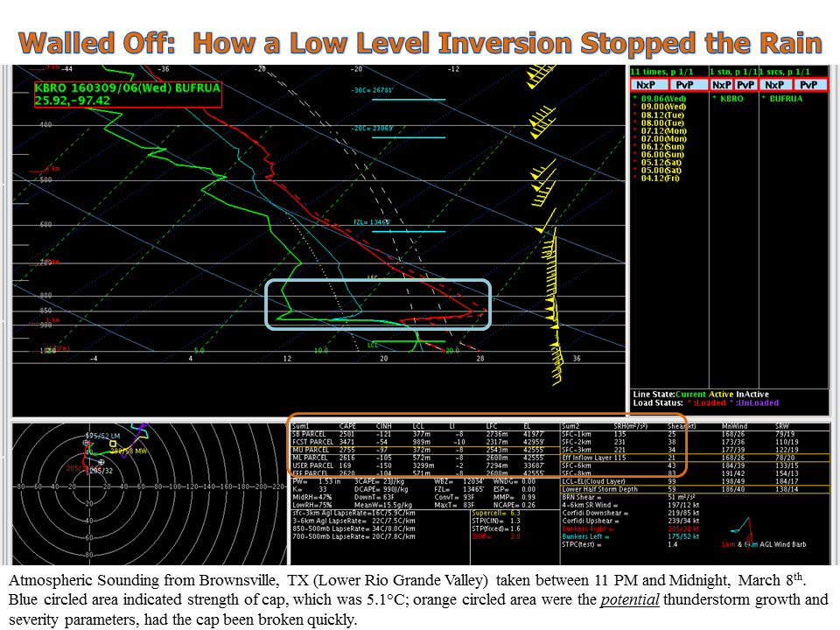Click the 'STPC(test)' label
Viewport: 840px width, 630px height.
581,545
